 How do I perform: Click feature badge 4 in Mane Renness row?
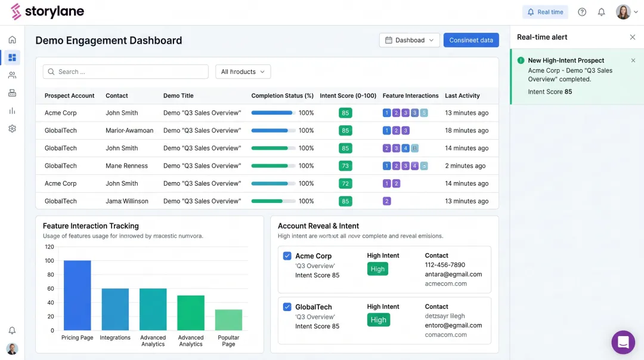click(415, 166)
